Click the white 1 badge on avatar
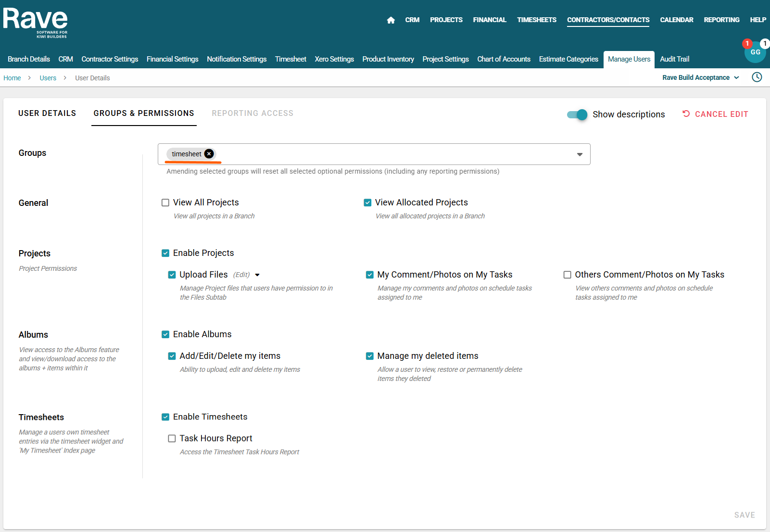Image resolution: width=770 pixels, height=532 pixels. click(765, 43)
